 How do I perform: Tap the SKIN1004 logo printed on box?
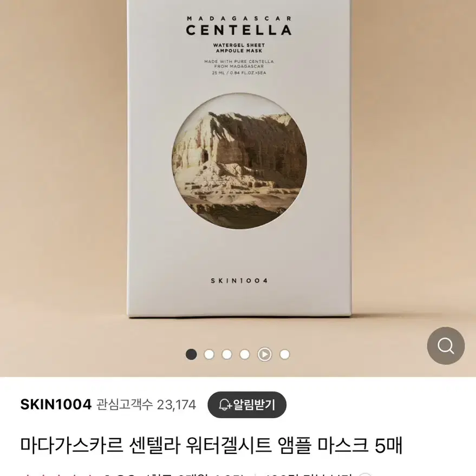tap(239, 281)
